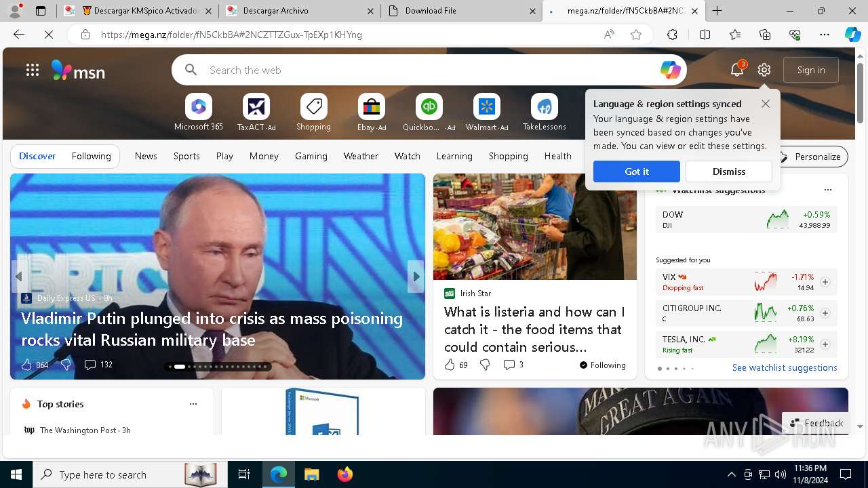Select a watchlist pagination dot

pyautogui.click(x=675, y=369)
